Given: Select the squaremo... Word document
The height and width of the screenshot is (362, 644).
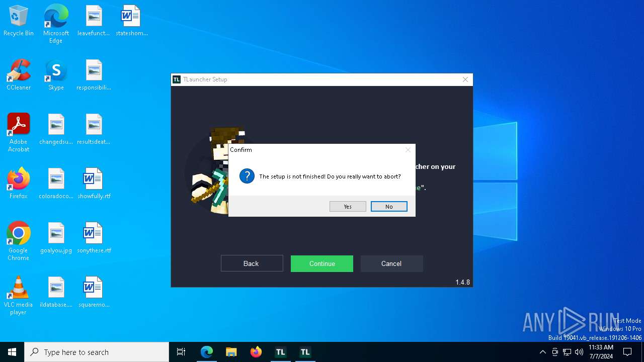Looking at the screenshot, I should pos(94,293).
